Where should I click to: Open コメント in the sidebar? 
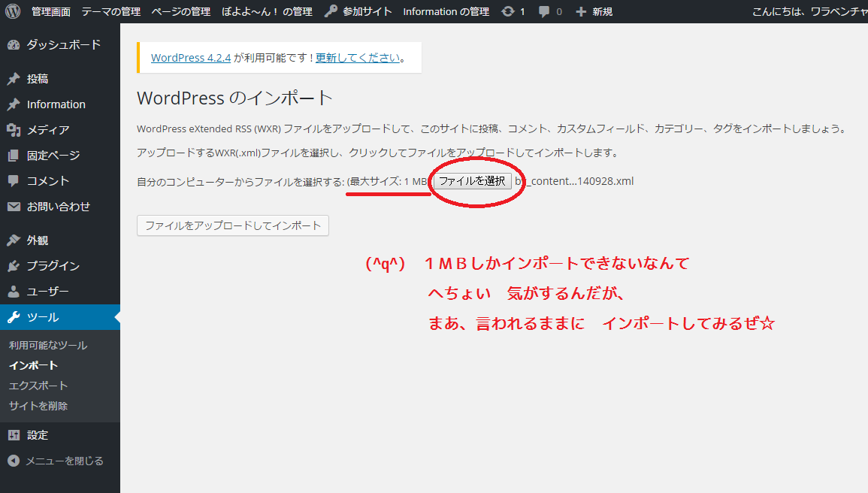(x=48, y=181)
